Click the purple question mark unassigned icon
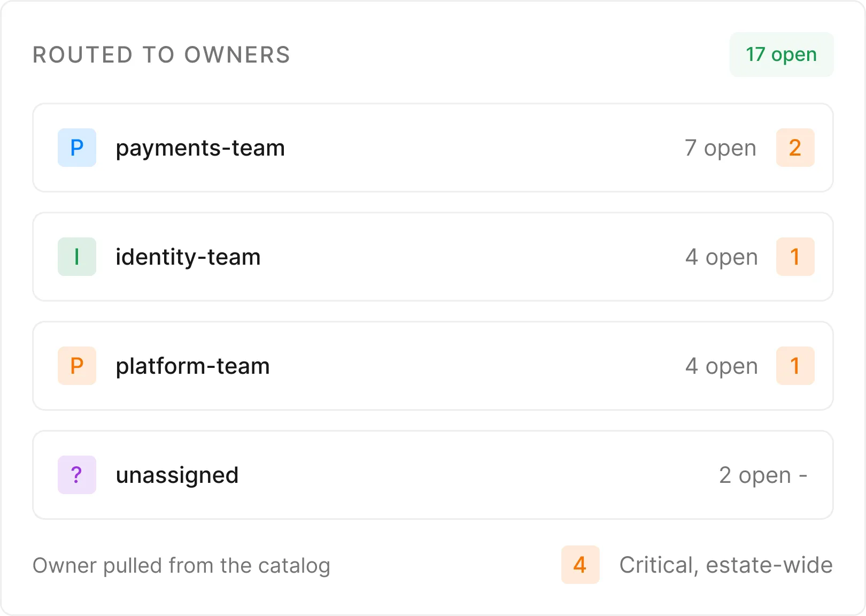Screen dimensions: 866x616 pyautogui.click(x=77, y=475)
